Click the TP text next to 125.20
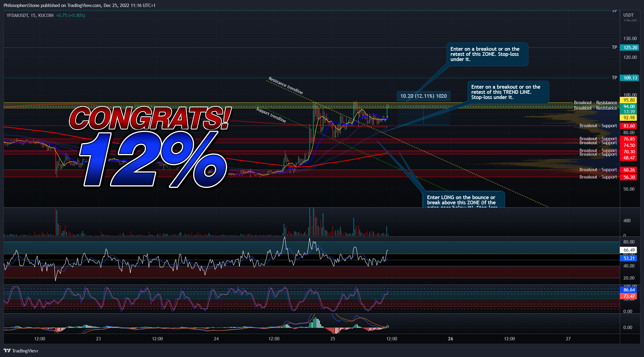The width and height of the screenshot is (644, 357). [614, 47]
